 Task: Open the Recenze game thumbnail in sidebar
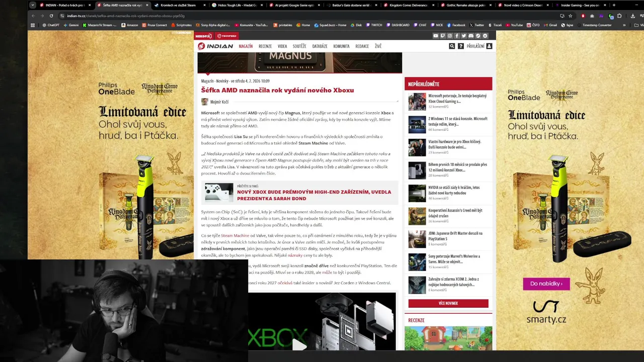(448, 338)
